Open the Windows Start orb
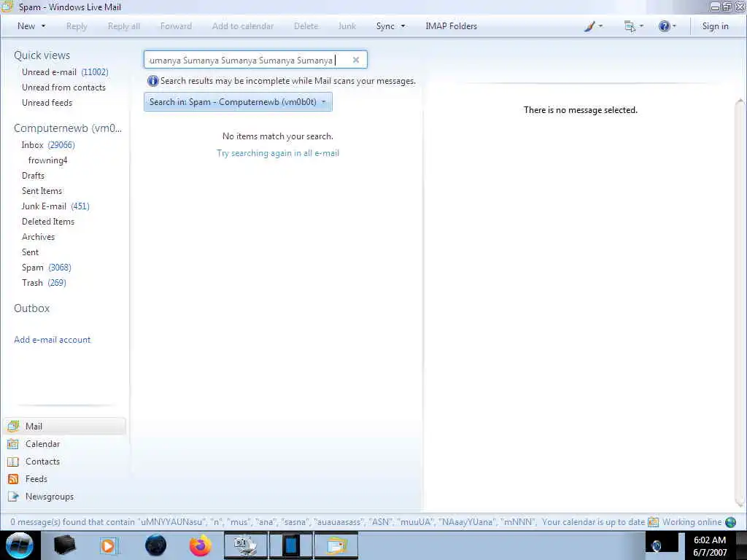This screenshot has height=560, width=747. pyautogui.click(x=20, y=545)
